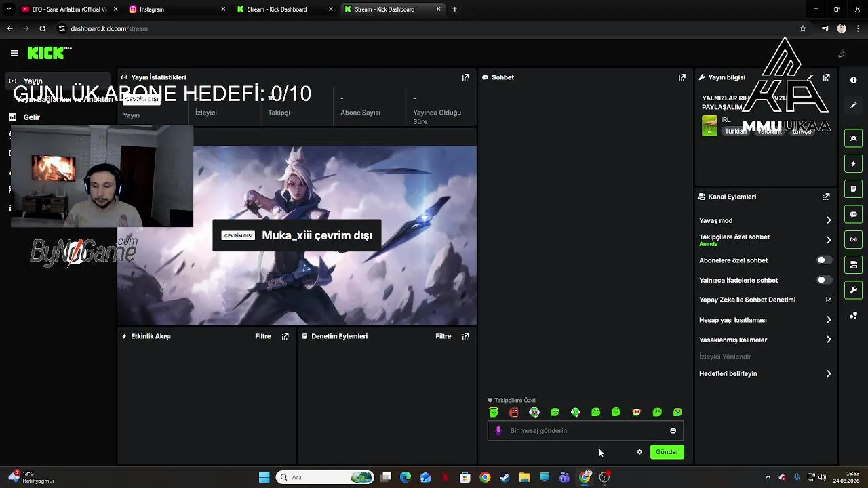Click the document icon in right sidebar
This screenshot has height=488, width=868.
(x=853, y=188)
